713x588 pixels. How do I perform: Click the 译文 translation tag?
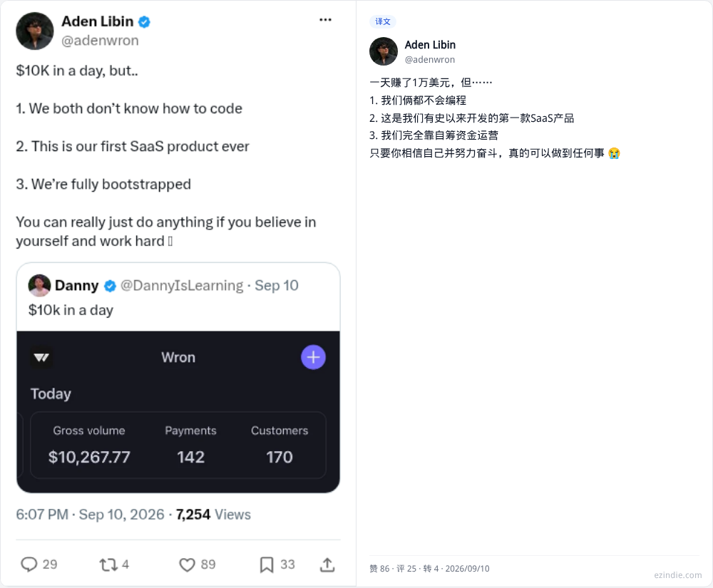(x=382, y=21)
